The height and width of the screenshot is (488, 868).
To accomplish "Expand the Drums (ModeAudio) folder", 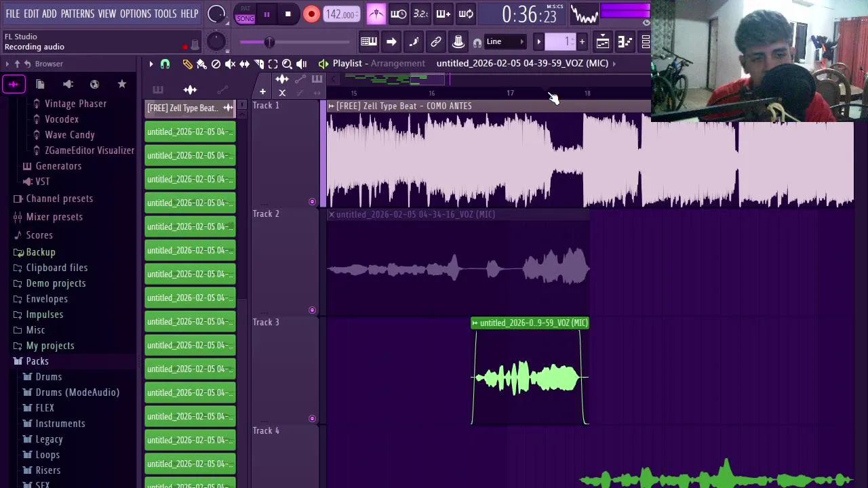I will point(77,392).
